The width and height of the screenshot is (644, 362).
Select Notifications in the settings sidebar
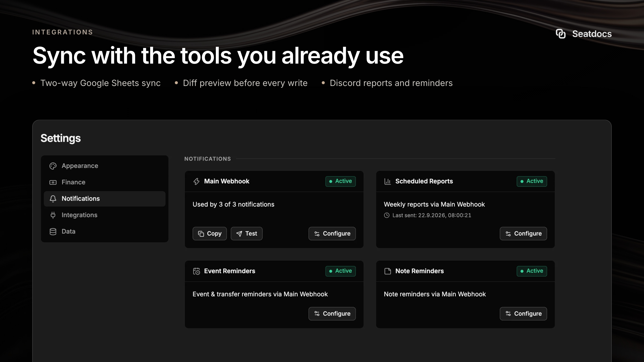click(x=105, y=199)
